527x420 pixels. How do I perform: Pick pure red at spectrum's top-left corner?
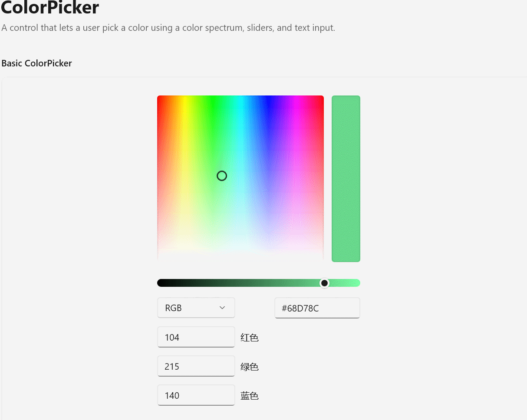click(159, 97)
